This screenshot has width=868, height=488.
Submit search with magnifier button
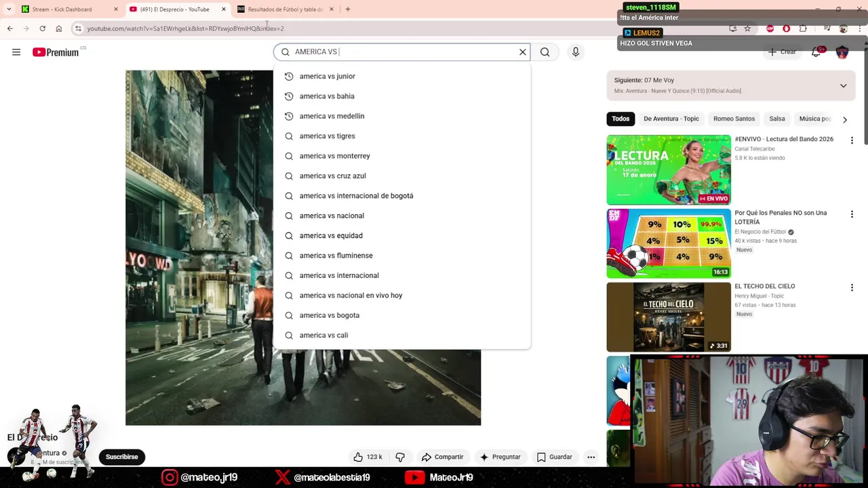tap(545, 52)
